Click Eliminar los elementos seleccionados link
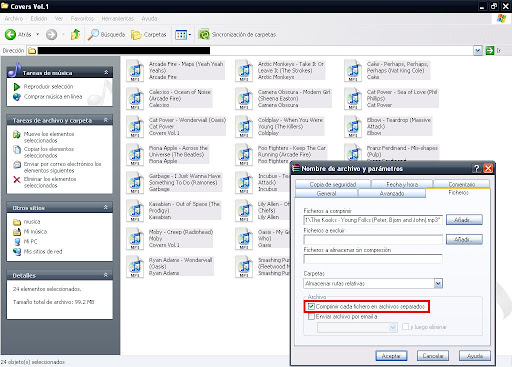The image size is (512, 367). [x=50, y=182]
